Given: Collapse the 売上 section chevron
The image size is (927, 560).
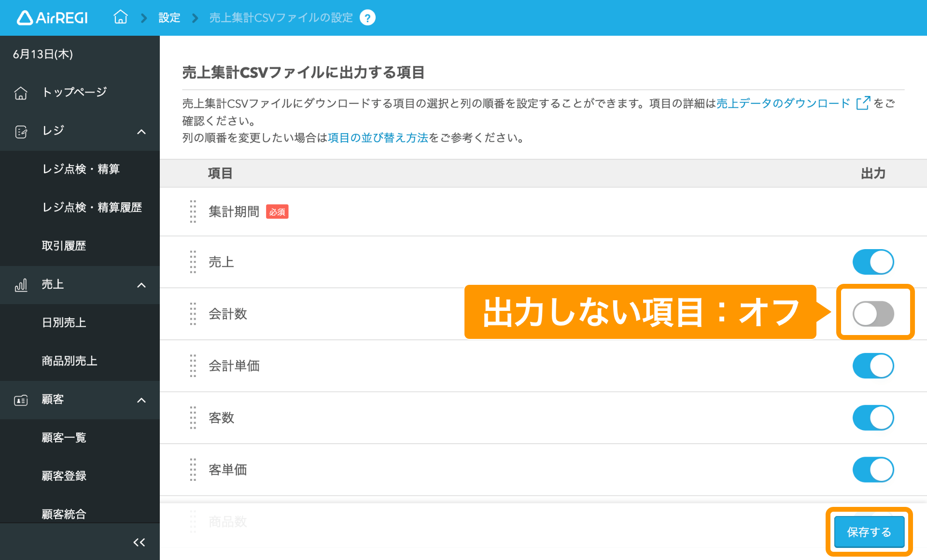Looking at the screenshot, I should pyautogui.click(x=141, y=285).
